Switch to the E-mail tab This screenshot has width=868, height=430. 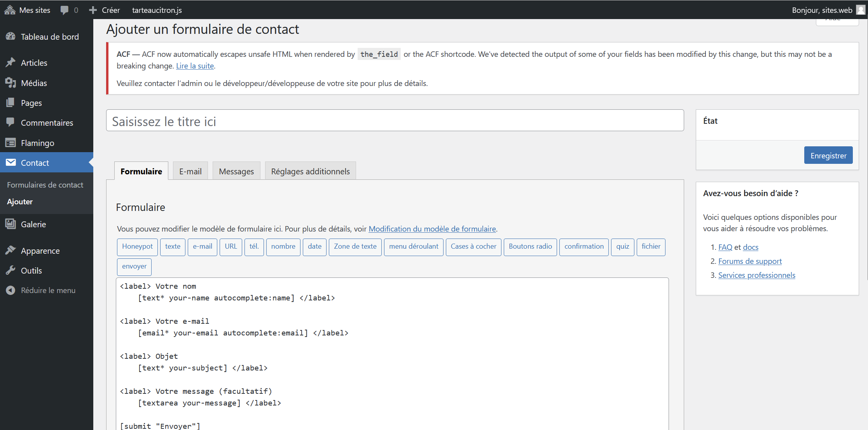(x=190, y=171)
